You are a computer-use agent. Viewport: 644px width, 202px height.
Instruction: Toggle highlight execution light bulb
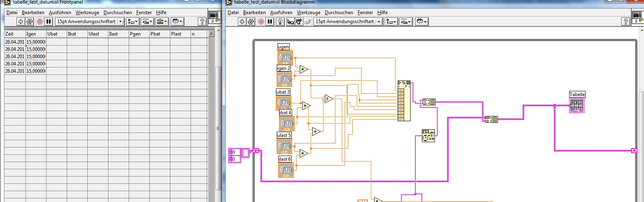coord(280,21)
